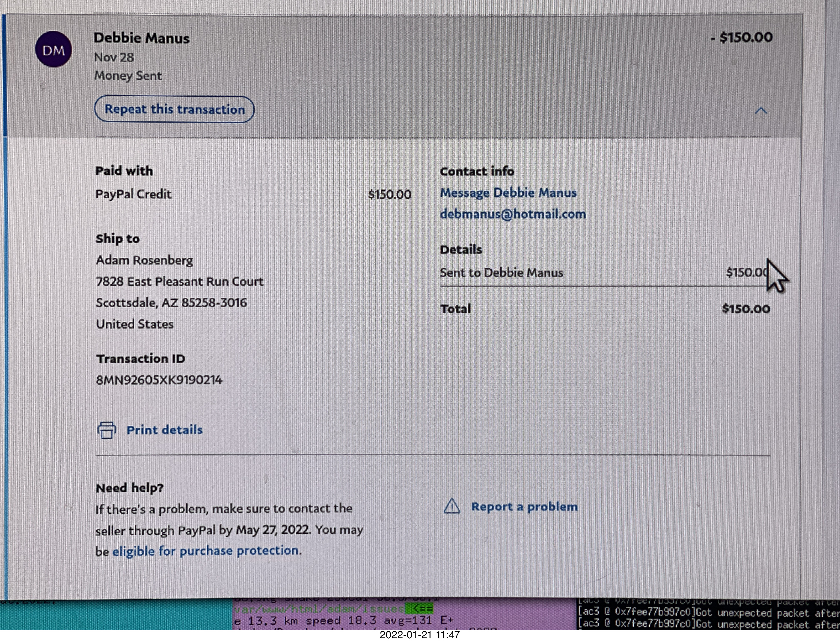Click the DM avatar circle
Screen dimensions: 840x641
[53, 50]
